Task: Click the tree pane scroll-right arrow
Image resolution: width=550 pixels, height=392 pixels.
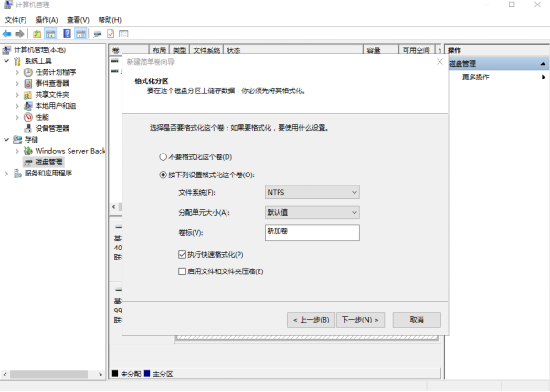Action: click(x=100, y=375)
